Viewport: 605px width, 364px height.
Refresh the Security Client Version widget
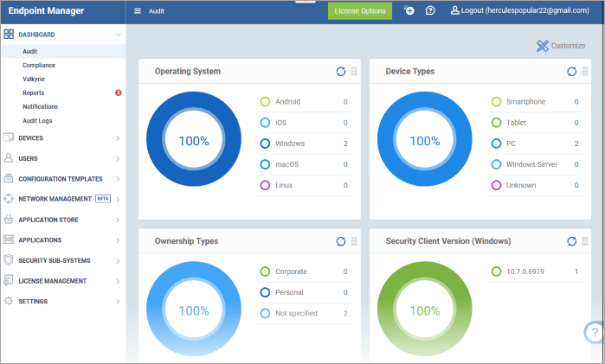[x=572, y=241]
